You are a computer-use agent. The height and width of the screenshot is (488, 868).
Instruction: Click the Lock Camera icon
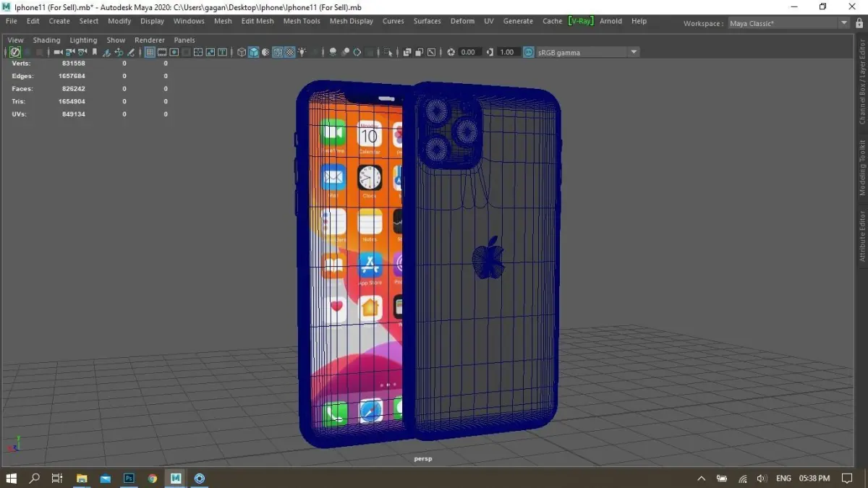click(70, 52)
